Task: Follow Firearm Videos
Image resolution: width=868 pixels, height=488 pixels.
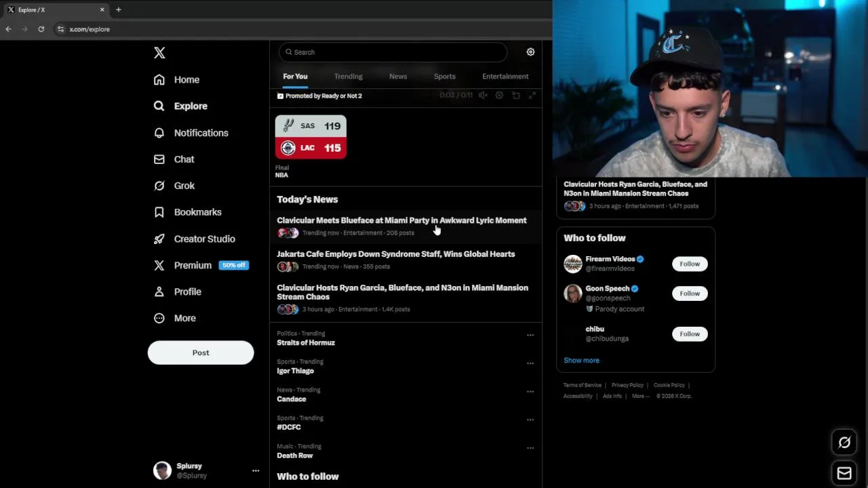Action: (690, 264)
